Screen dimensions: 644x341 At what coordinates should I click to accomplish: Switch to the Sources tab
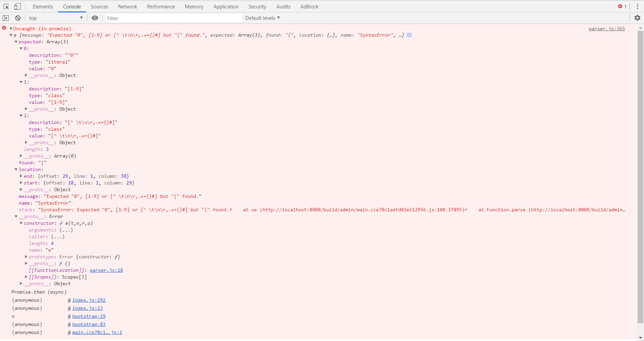tap(99, 7)
